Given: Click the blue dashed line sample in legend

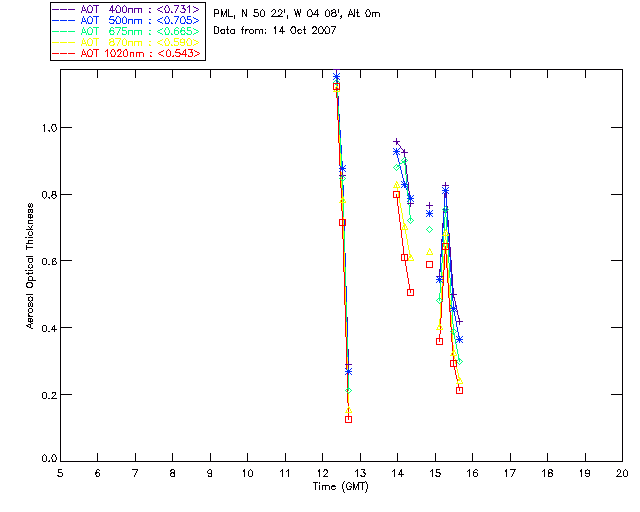Looking at the screenshot, I should [x=64, y=21].
